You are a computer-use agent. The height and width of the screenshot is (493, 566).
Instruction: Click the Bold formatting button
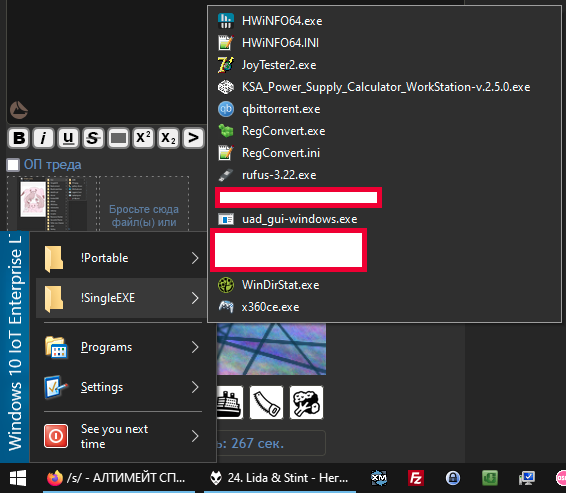(19, 138)
